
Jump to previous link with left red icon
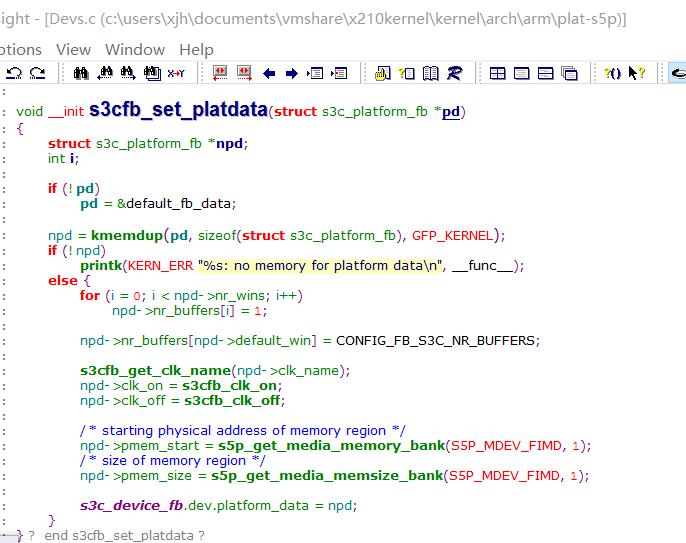click(x=220, y=73)
